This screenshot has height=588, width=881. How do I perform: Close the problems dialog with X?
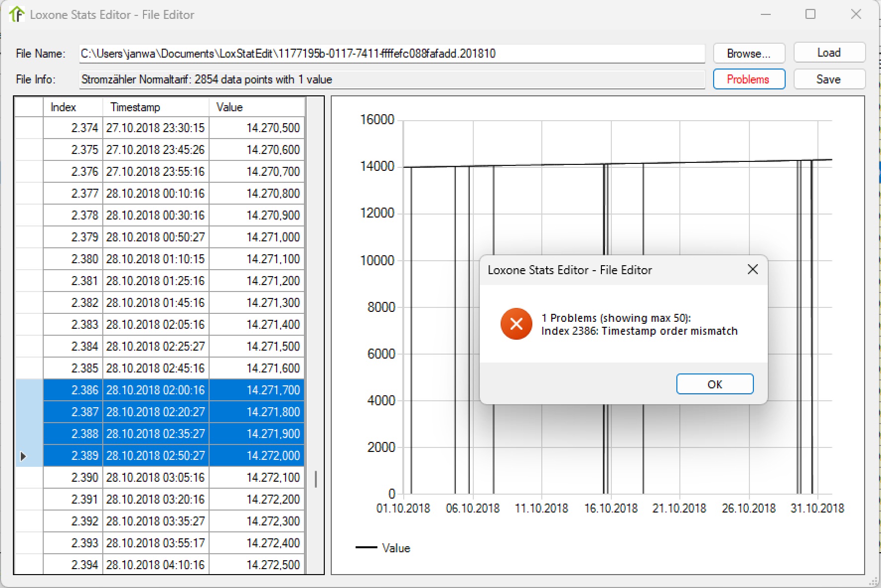click(752, 269)
